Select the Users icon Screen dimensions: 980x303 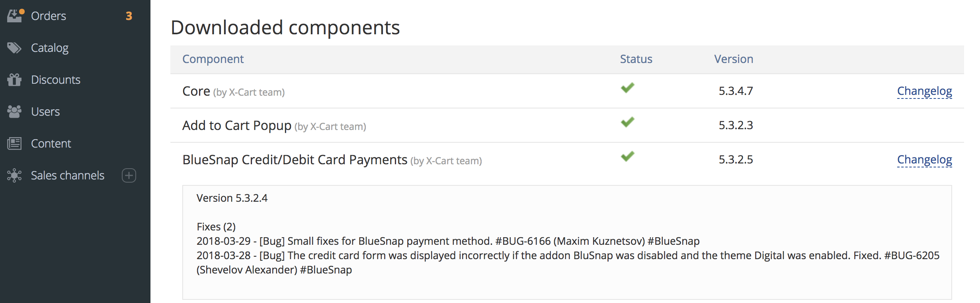click(15, 111)
